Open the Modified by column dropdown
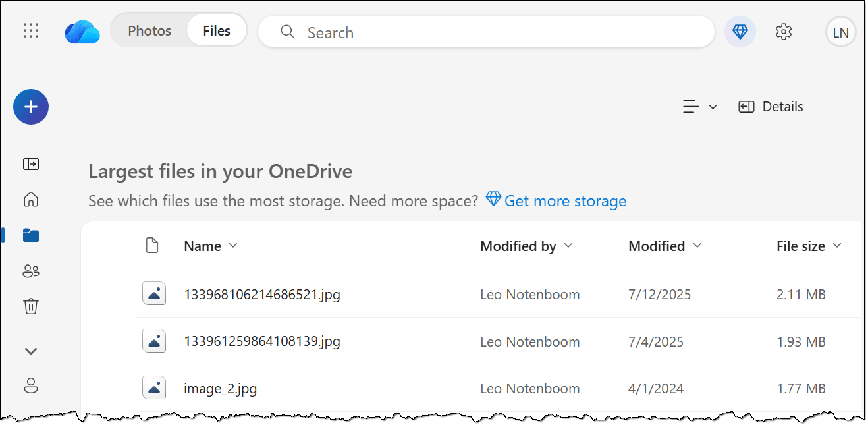Image resolution: width=868 pixels, height=427 pixels. click(x=526, y=246)
